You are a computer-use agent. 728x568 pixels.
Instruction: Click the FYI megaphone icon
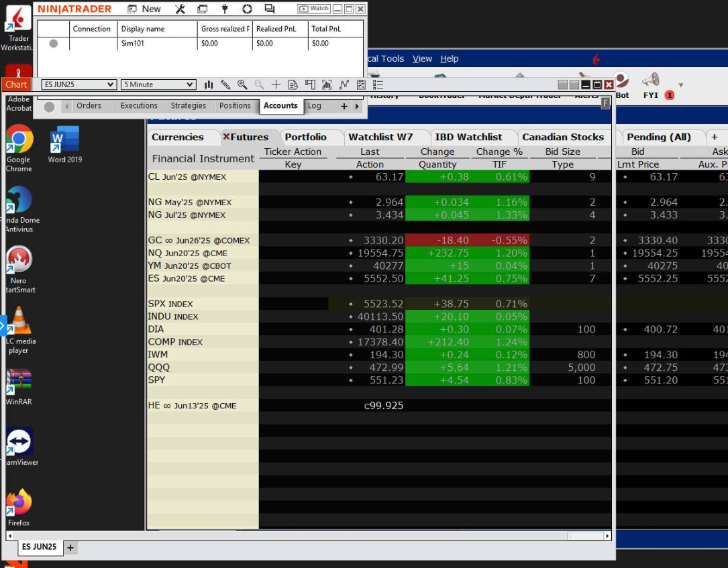(x=651, y=79)
